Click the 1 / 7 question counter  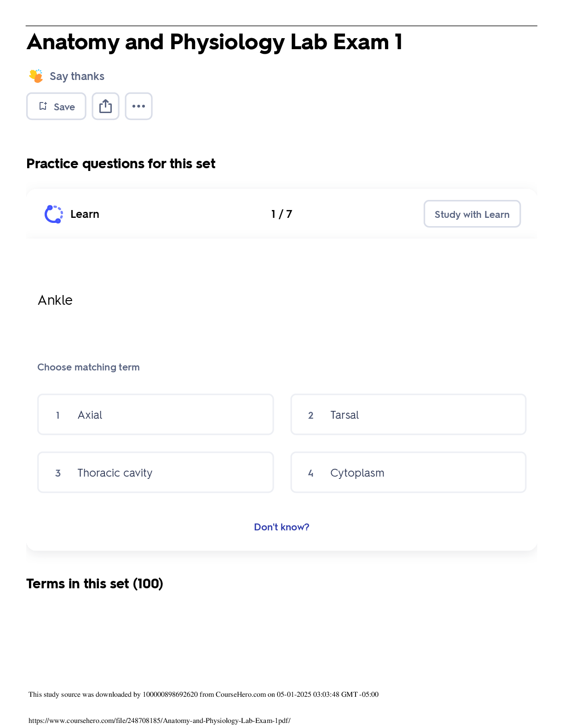281,214
